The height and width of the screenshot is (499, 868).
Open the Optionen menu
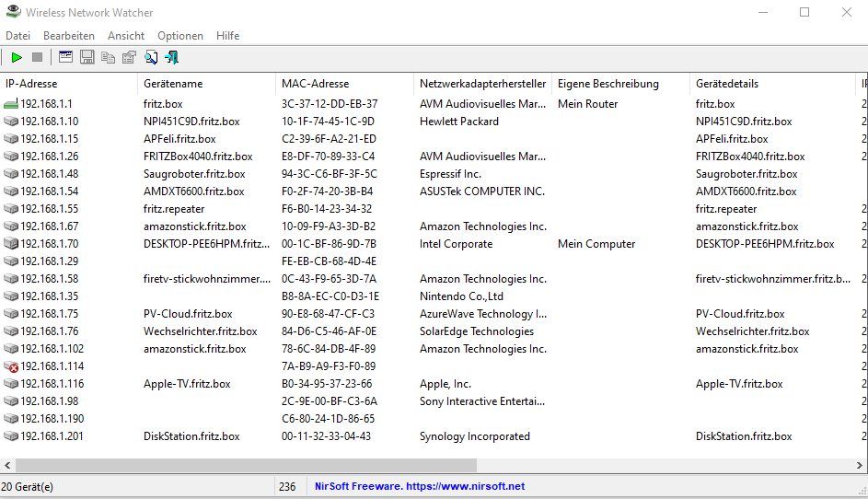pyautogui.click(x=179, y=36)
